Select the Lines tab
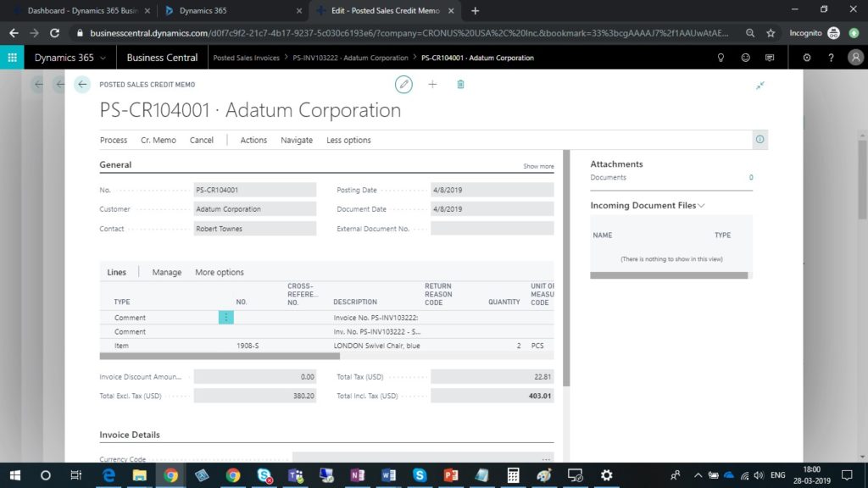 point(116,272)
